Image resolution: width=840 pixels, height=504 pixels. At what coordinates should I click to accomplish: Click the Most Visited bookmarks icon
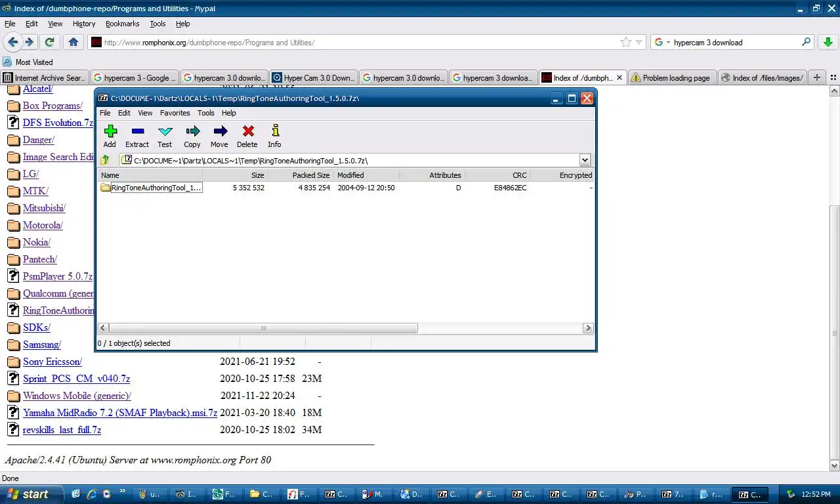click(8, 62)
